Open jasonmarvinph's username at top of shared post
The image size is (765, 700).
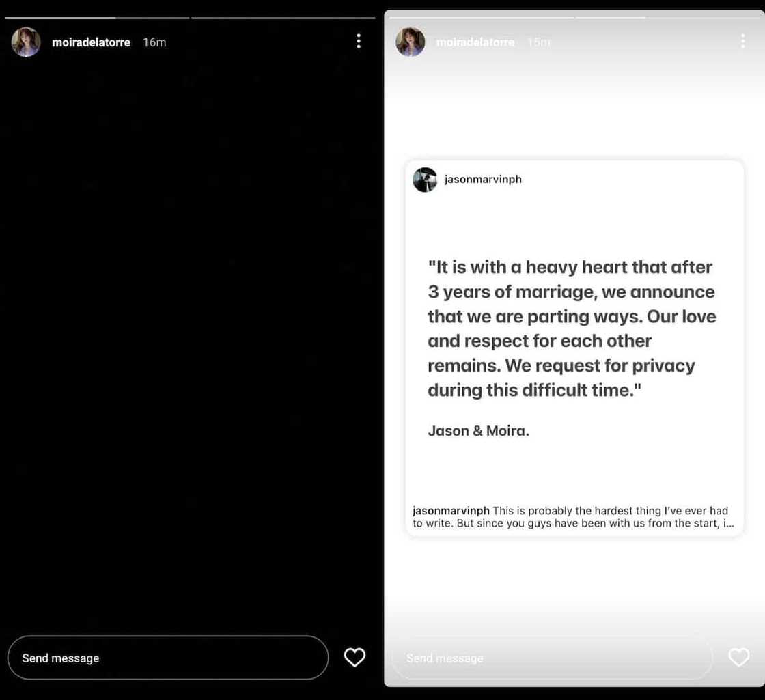coord(483,180)
